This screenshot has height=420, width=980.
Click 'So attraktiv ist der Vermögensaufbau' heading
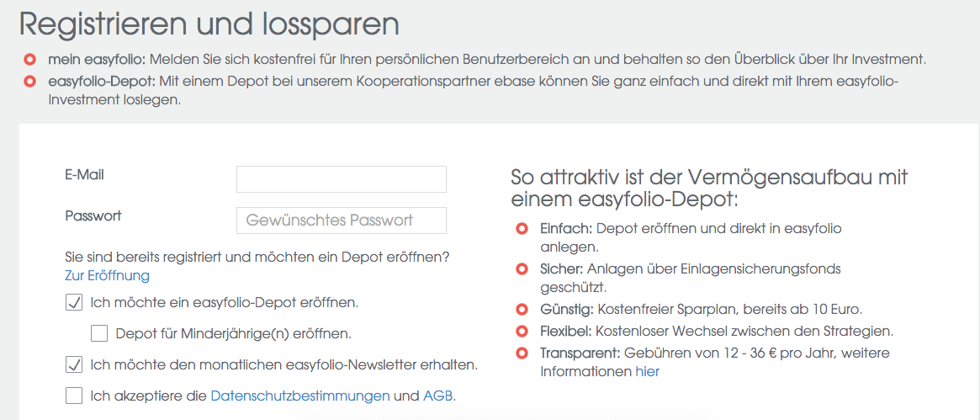point(709,189)
